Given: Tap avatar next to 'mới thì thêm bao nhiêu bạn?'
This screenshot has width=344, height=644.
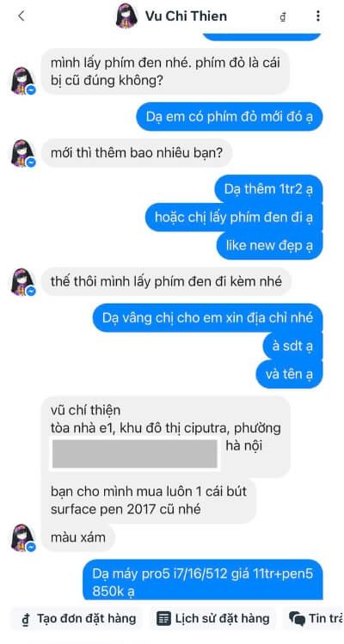Looking at the screenshot, I should pyautogui.click(x=23, y=153).
